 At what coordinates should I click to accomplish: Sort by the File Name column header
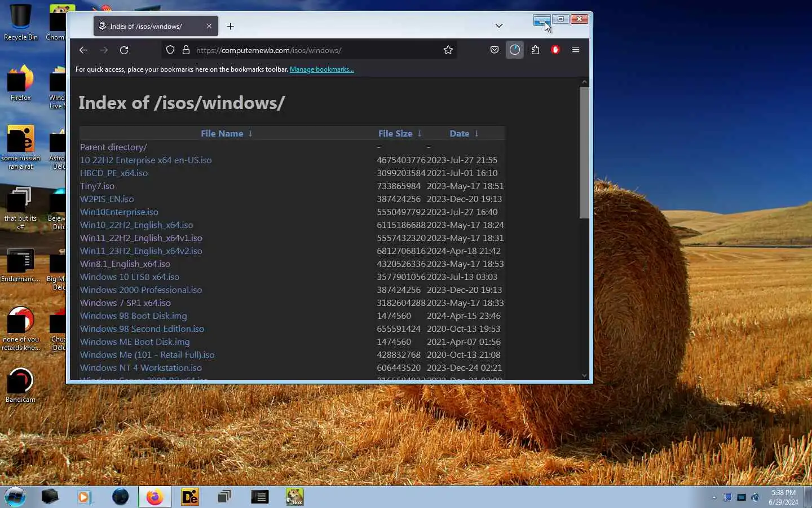pyautogui.click(x=227, y=133)
